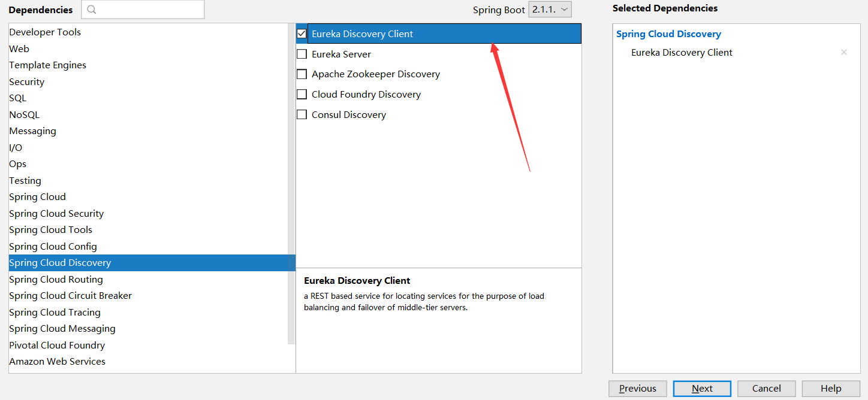
Task: Choose the Security category in the list
Action: [27, 82]
